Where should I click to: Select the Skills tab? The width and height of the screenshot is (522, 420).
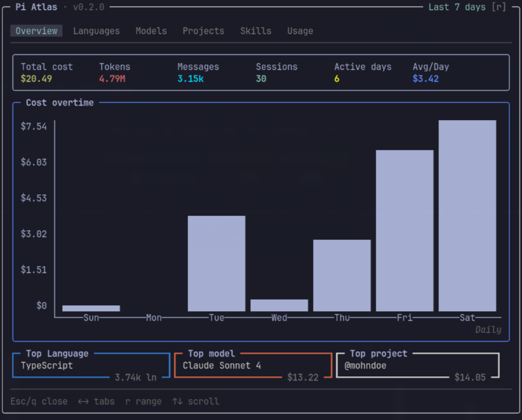coord(256,31)
